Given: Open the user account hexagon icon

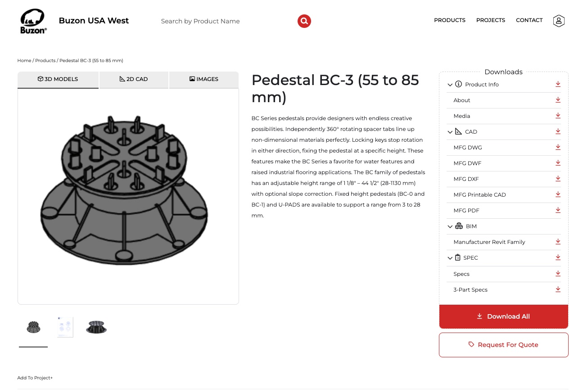Looking at the screenshot, I should pos(559,21).
